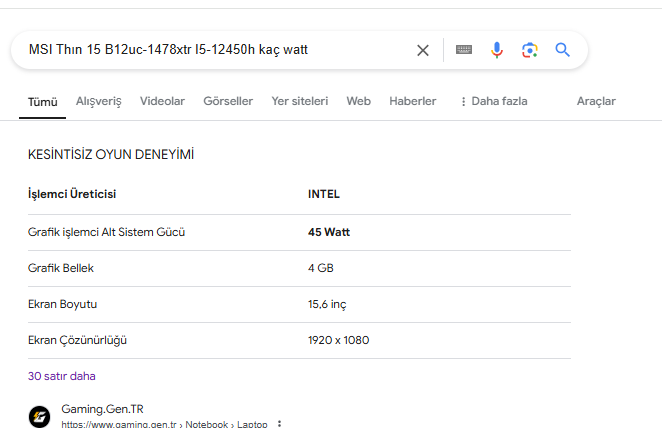Submit search with the magnifier icon
662x428 pixels.
(562, 50)
